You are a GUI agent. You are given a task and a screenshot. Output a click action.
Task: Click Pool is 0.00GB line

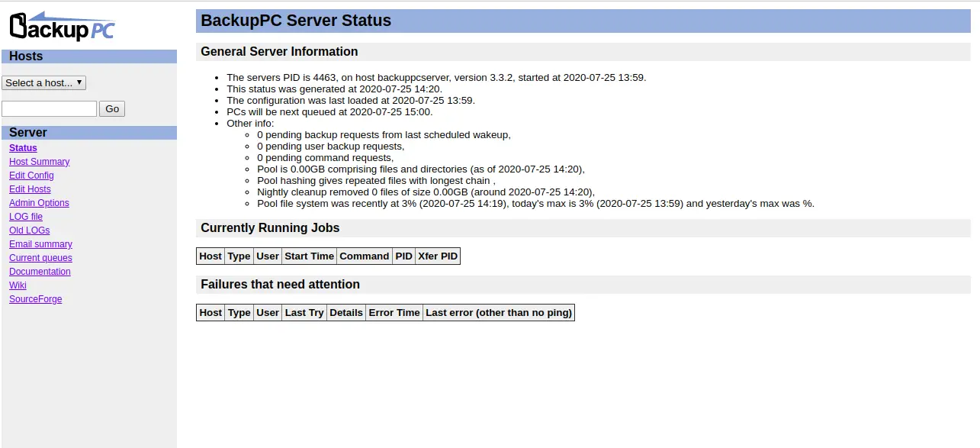[421, 169]
